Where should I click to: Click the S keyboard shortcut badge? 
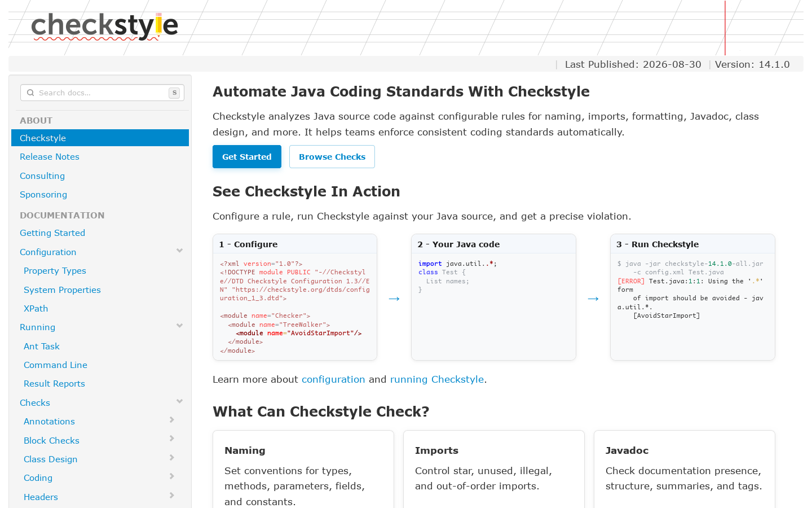[174, 93]
